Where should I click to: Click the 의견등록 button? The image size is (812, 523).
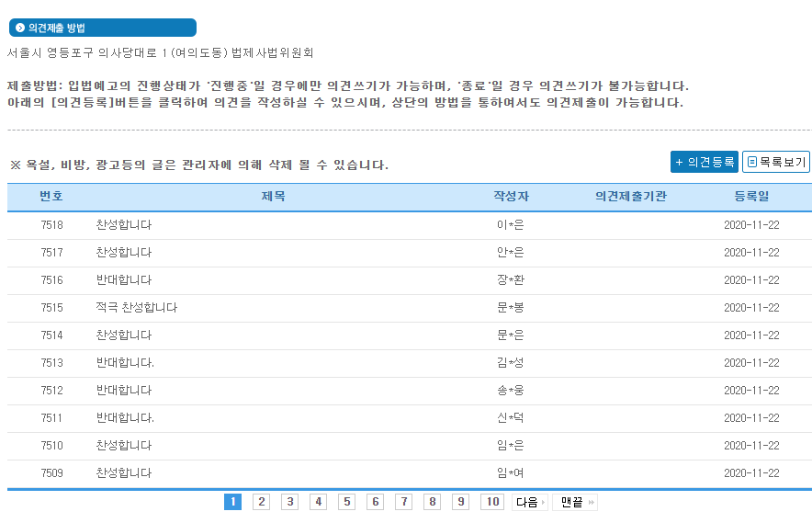[x=704, y=163]
